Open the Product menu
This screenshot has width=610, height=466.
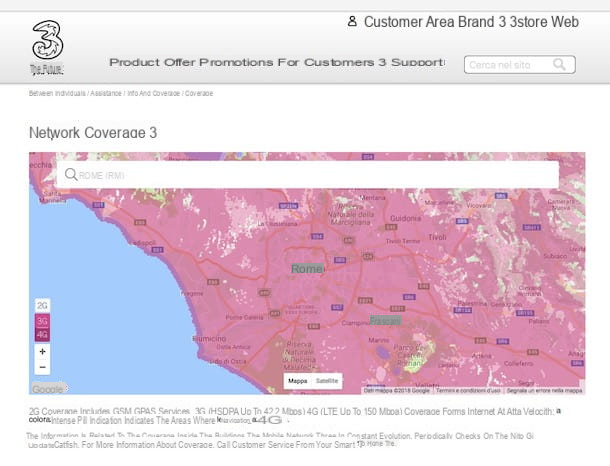coord(135,62)
